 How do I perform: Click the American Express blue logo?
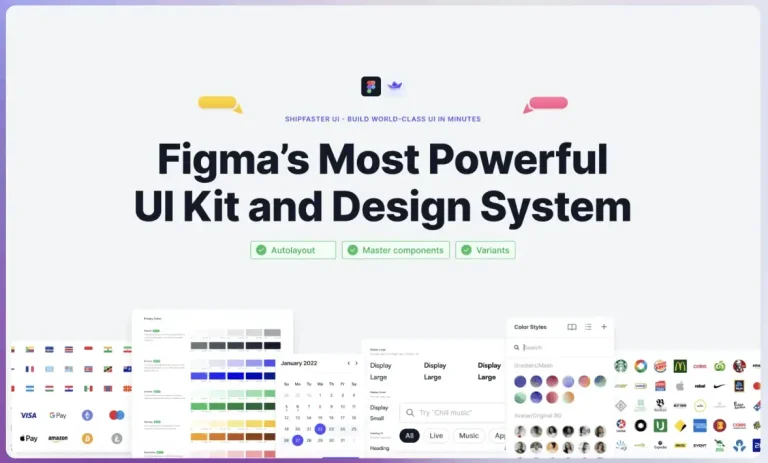[x=700, y=425]
